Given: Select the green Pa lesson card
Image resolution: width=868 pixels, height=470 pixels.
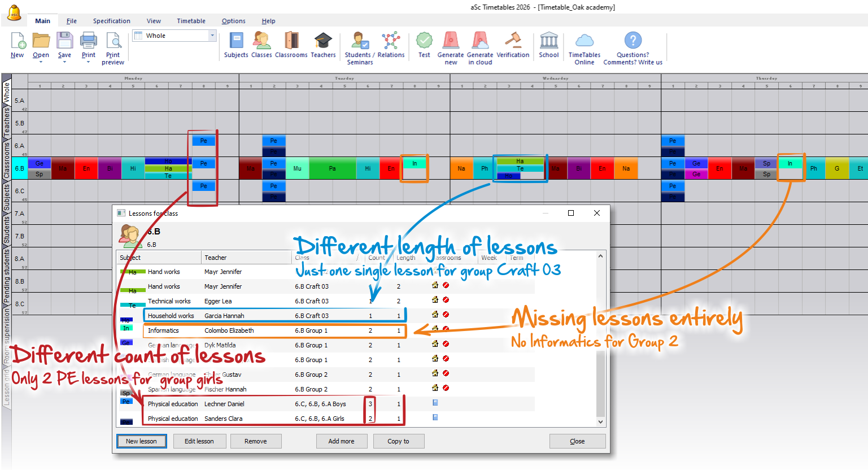Looking at the screenshot, I should click(333, 168).
